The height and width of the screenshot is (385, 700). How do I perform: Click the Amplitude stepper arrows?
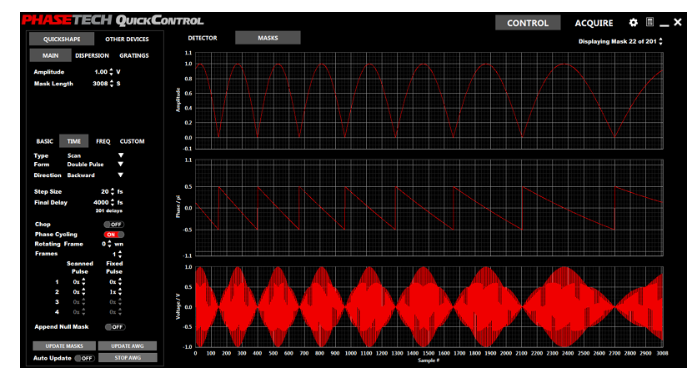tap(111, 72)
